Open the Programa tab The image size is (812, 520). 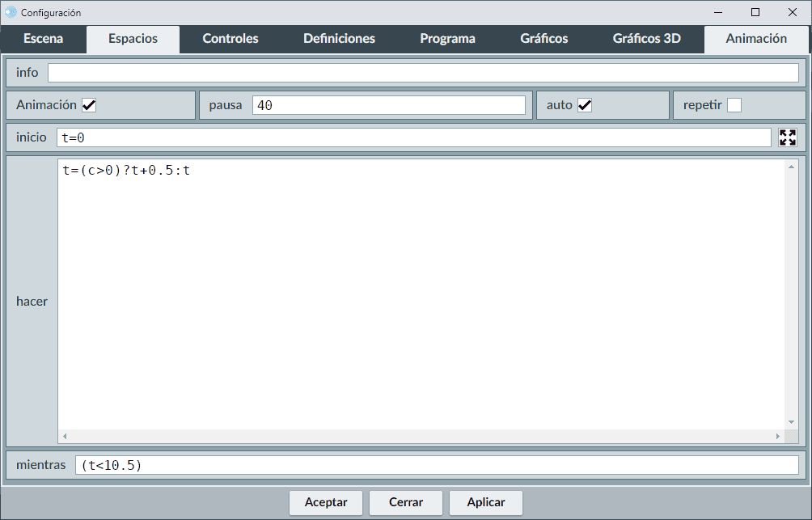click(x=447, y=39)
